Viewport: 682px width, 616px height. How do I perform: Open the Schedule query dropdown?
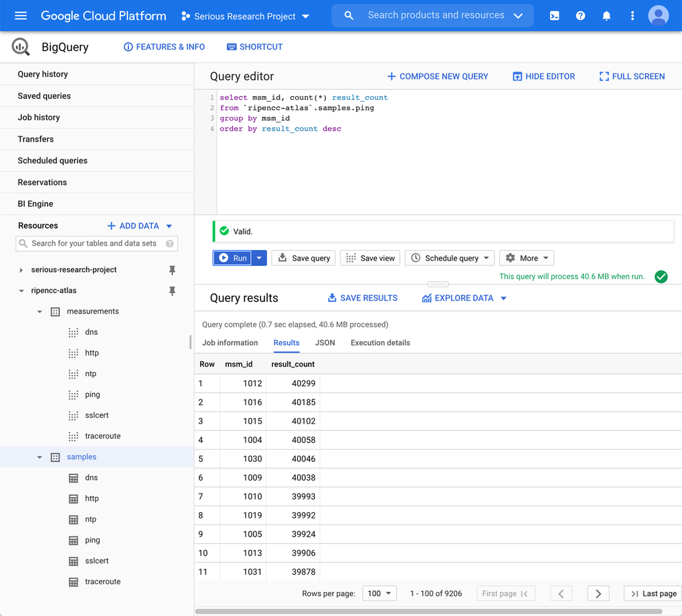[450, 258]
